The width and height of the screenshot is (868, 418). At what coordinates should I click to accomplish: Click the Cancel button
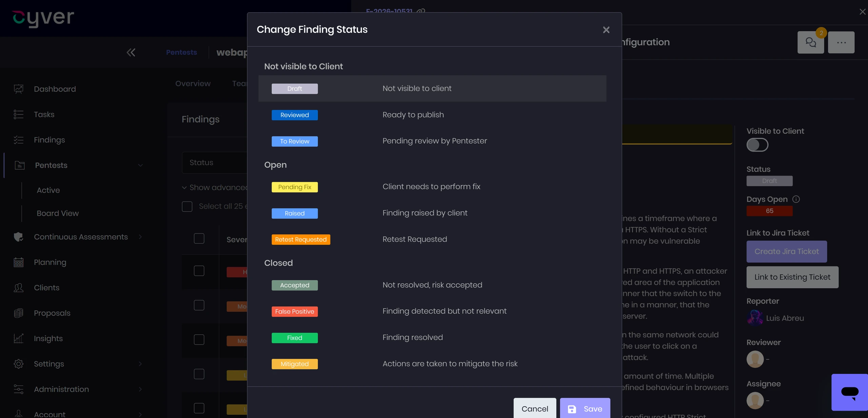coord(535,408)
